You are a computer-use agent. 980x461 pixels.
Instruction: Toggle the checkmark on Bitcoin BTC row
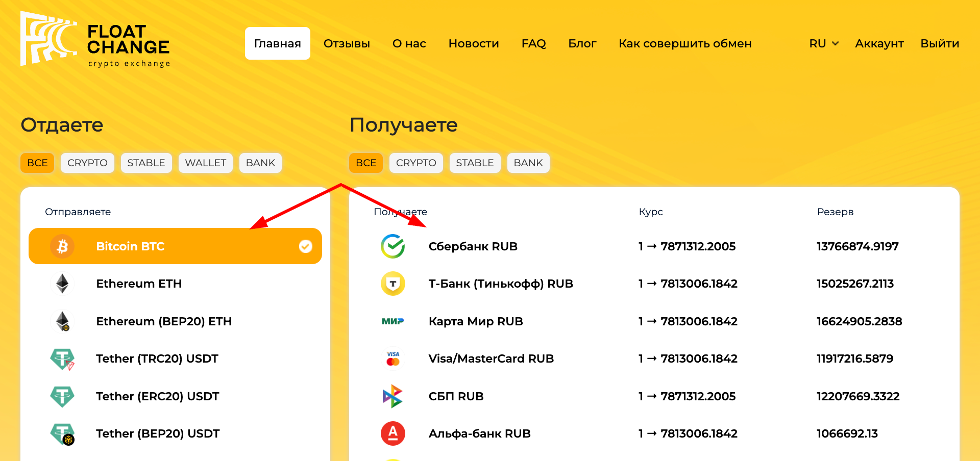(x=306, y=246)
